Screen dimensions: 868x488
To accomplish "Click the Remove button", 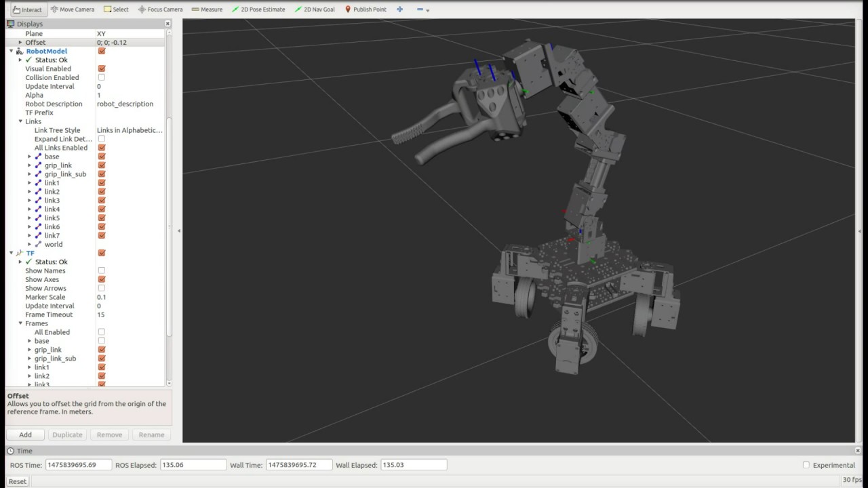I will tap(109, 434).
